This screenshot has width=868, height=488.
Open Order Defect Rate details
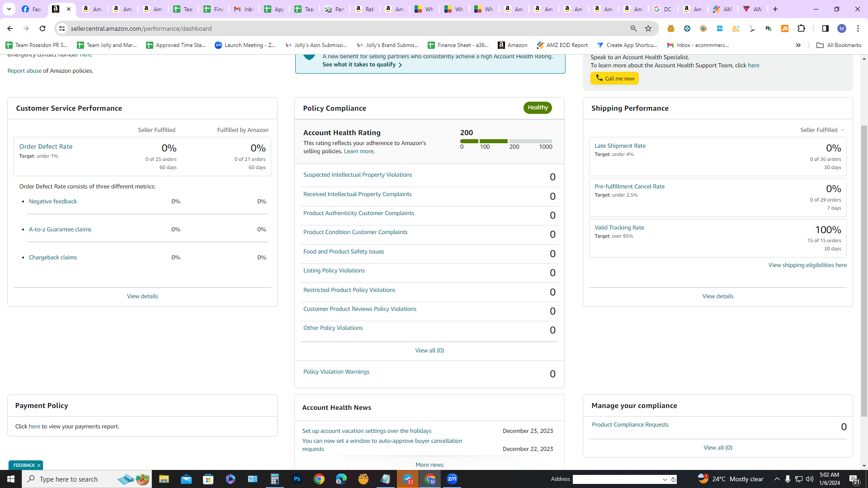tap(46, 147)
